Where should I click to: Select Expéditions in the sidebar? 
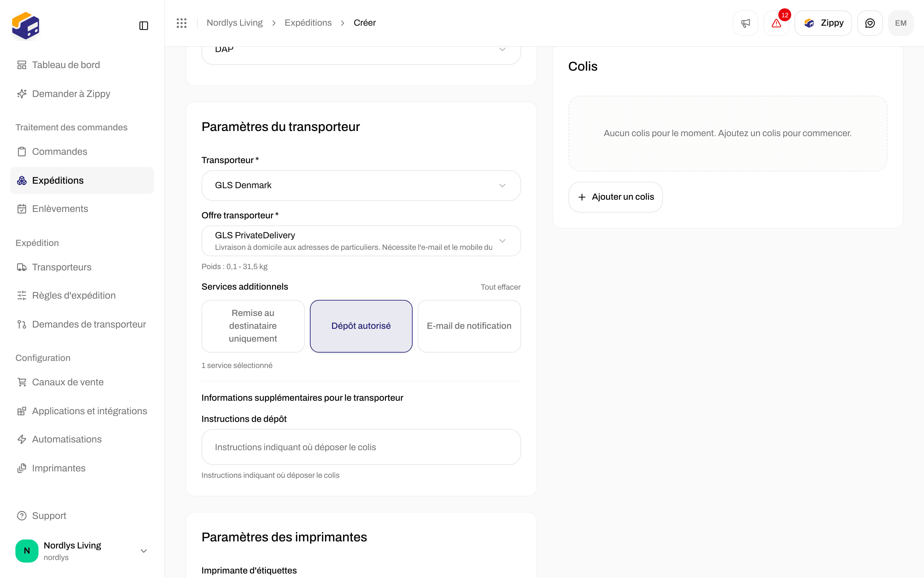(82, 180)
